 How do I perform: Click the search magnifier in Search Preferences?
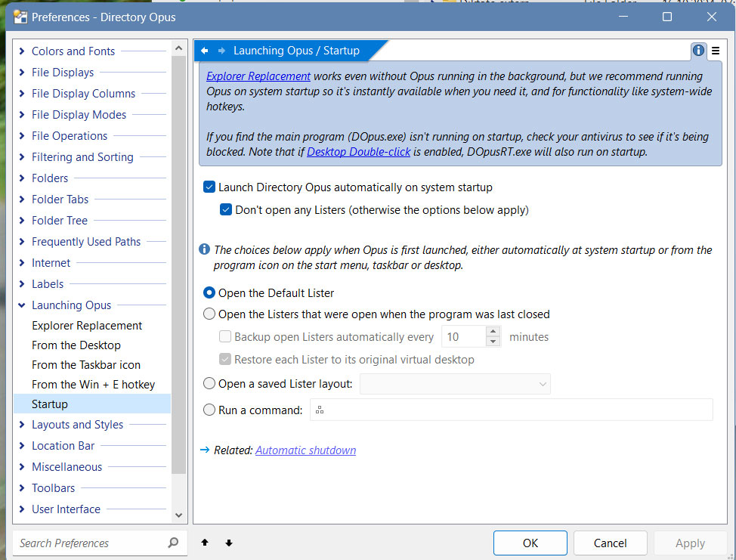click(173, 543)
